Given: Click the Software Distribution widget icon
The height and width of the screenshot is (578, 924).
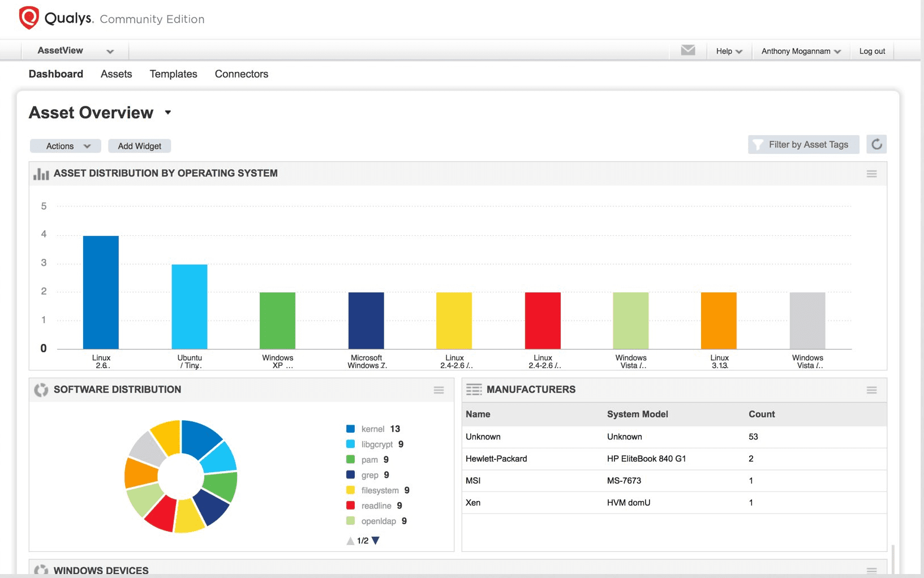Looking at the screenshot, I should point(40,390).
